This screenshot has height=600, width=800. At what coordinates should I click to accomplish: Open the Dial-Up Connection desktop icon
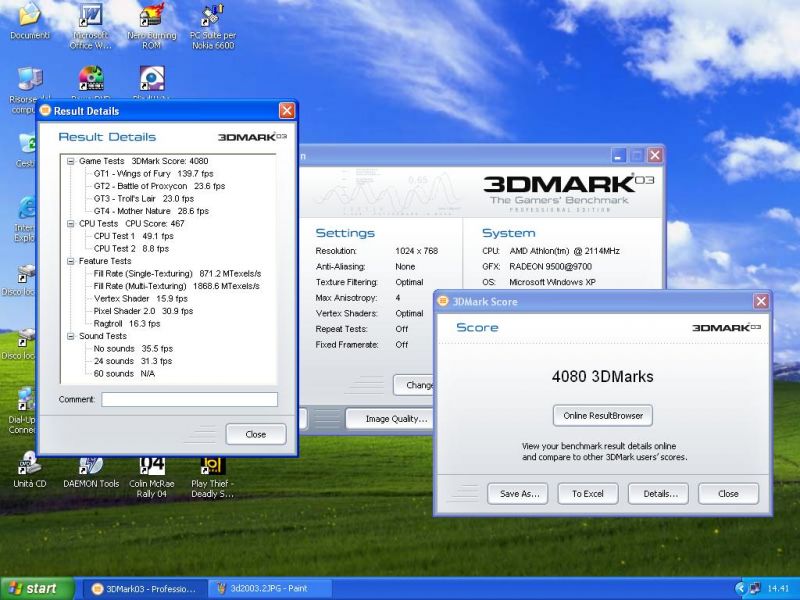[x=22, y=411]
